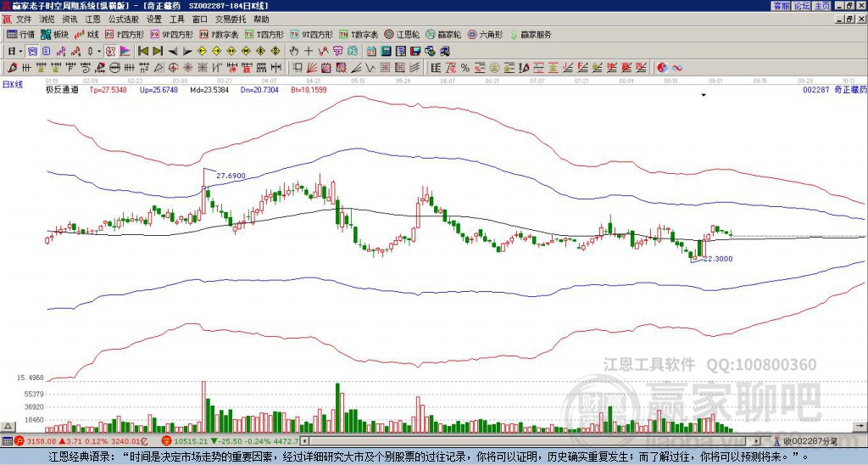Open the 行情 quotes view
Viewport: 868px width, 465px height.
coord(20,34)
